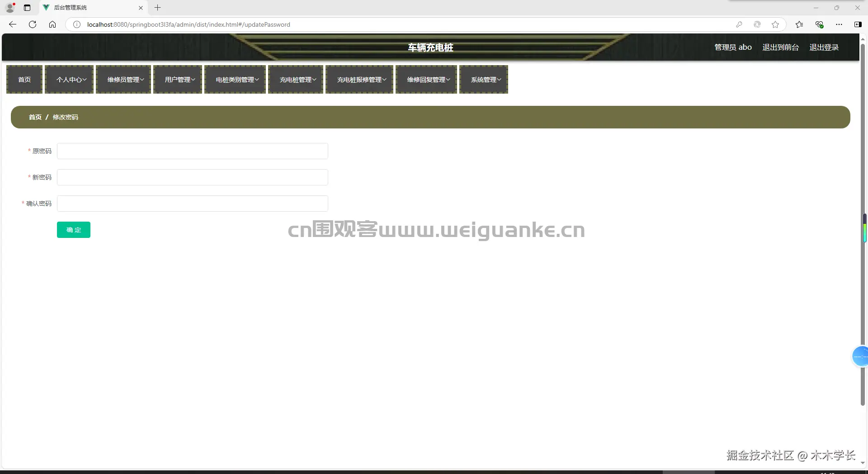Open the browser home page icon
This screenshot has width=868, height=474.
(52, 24)
